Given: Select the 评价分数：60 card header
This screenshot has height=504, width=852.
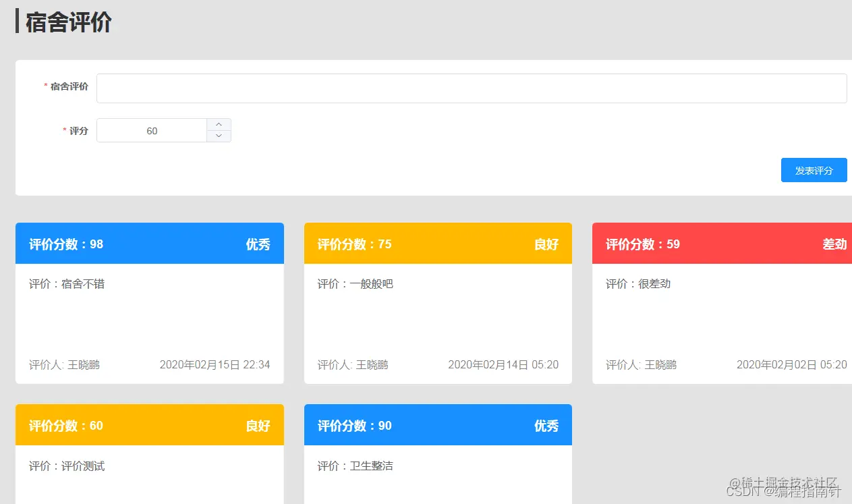Looking at the screenshot, I should click(150, 425).
